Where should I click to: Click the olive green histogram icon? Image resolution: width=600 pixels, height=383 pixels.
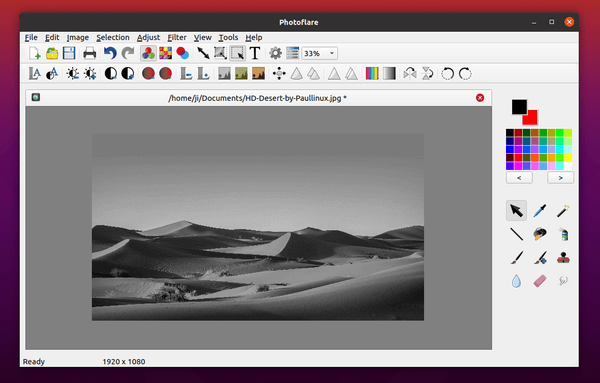coord(241,73)
